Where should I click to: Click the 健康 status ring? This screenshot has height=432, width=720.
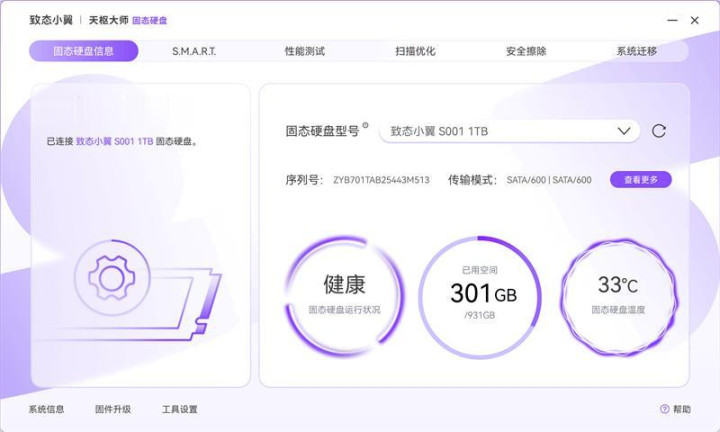(344, 296)
